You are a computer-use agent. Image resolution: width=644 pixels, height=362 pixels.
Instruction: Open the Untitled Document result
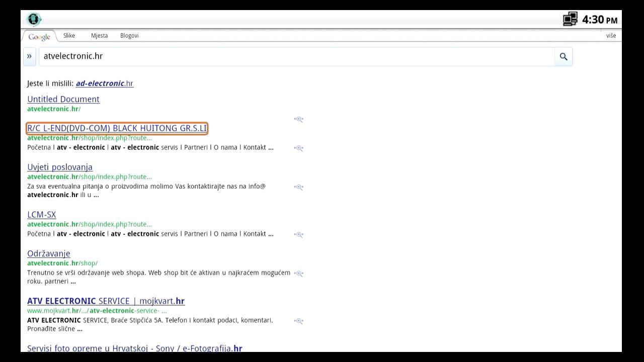tap(63, 99)
